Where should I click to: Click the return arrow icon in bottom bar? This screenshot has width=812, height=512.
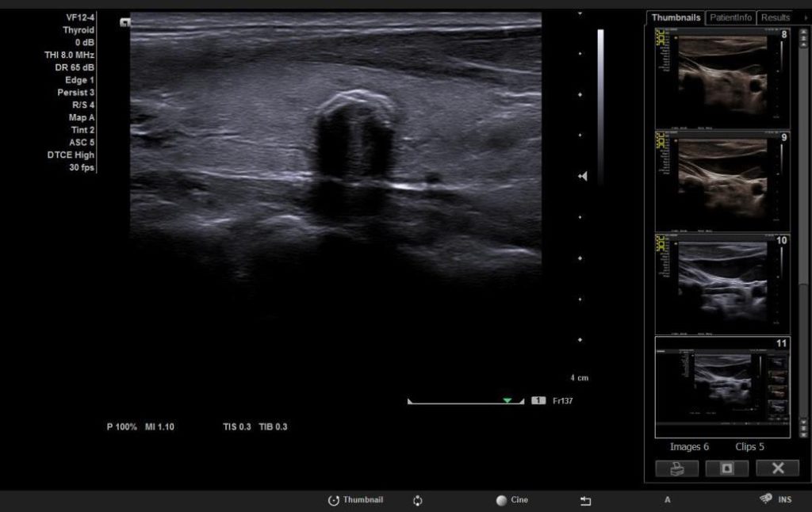coord(586,500)
